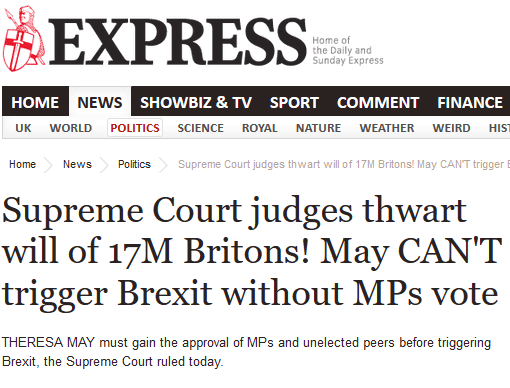Image resolution: width=510 pixels, height=388 pixels.
Task: Select the WORLD news subcategory
Action: click(71, 128)
